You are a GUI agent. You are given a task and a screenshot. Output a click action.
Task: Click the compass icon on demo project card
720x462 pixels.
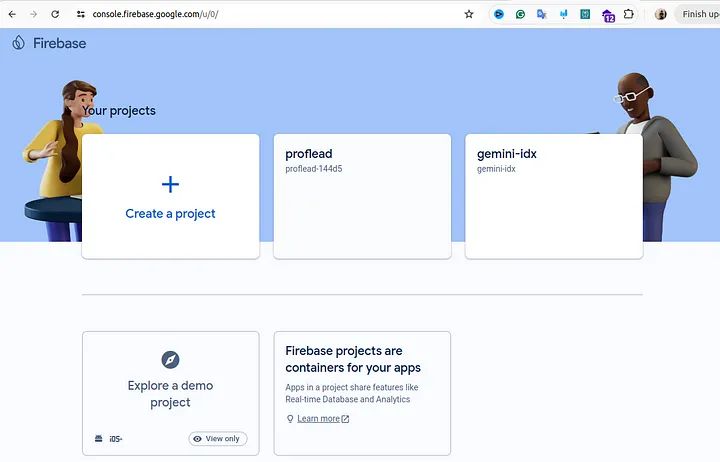170,360
